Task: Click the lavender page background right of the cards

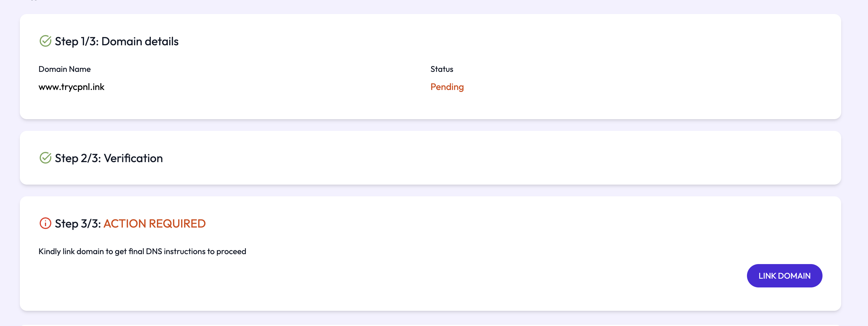Action: click(855, 162)
